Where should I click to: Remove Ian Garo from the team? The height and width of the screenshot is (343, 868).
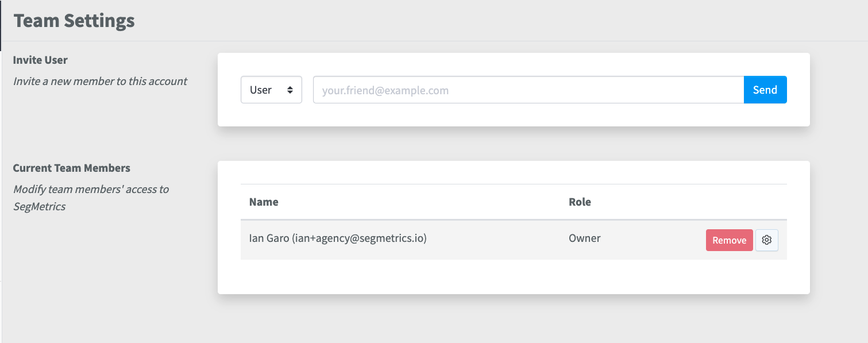tap(729, 240)
